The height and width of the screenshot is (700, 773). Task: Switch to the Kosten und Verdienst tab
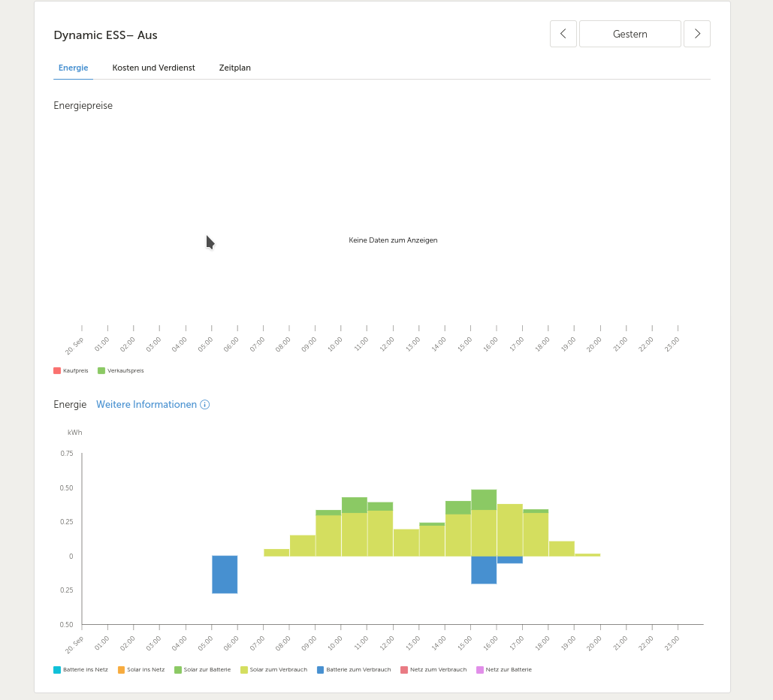(x=153, y=68)
